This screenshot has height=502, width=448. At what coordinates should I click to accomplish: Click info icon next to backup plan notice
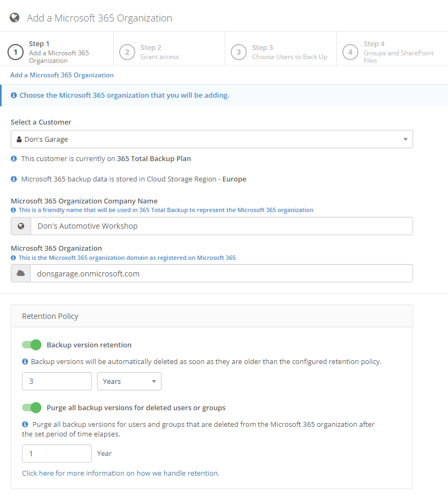14,158
